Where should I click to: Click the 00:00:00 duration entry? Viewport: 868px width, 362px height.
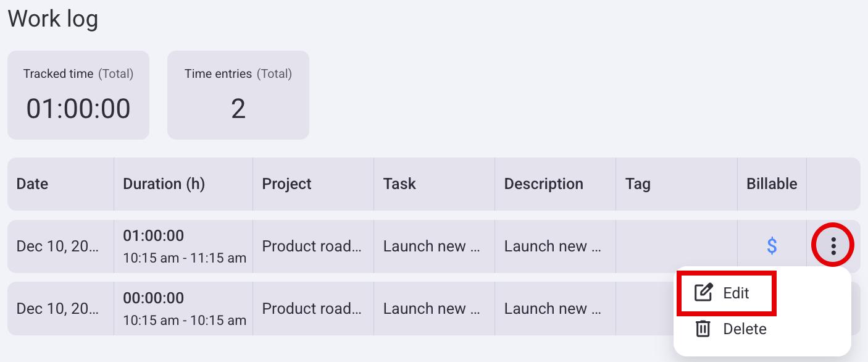click(x=154, y=298)
